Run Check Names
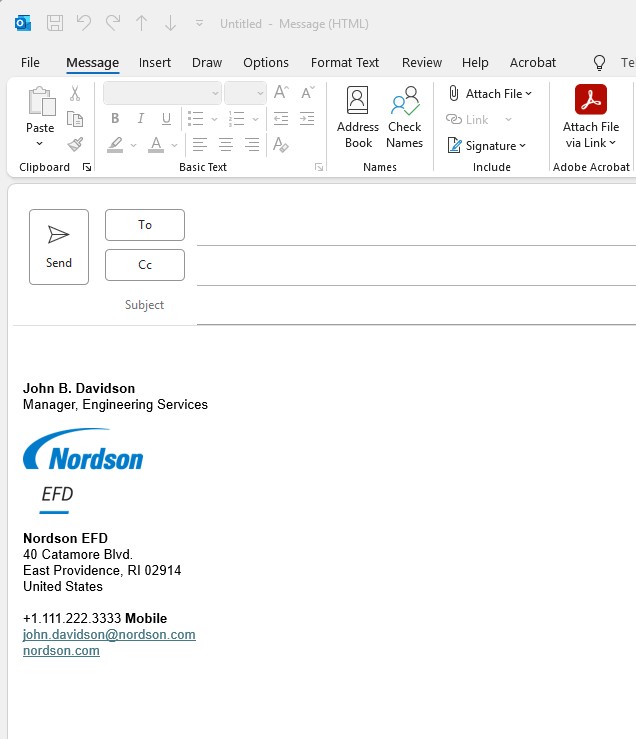 pos(405,117)
